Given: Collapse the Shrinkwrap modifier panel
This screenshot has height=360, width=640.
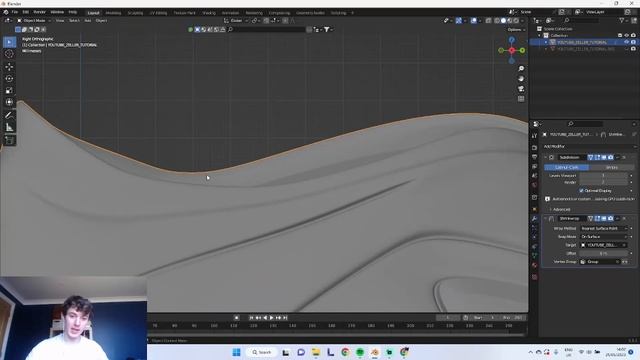Looking at the screenshot, I should [546, 218].
